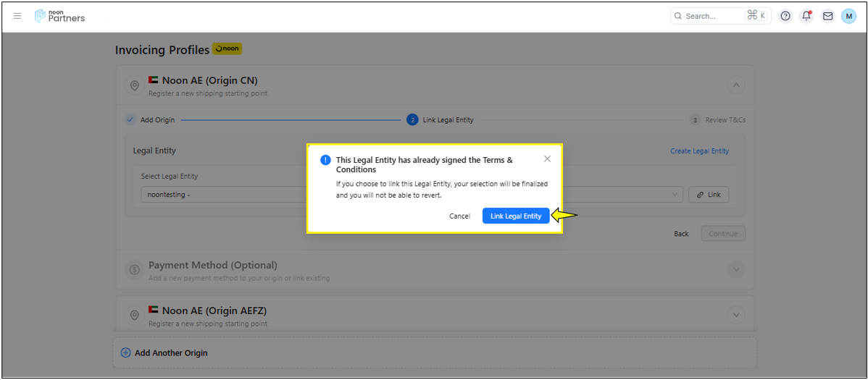Image resolution: width=868 pixels, height=380 pixels.
Task: Expand the Payment Method (Optional) section
Action: 735,270
